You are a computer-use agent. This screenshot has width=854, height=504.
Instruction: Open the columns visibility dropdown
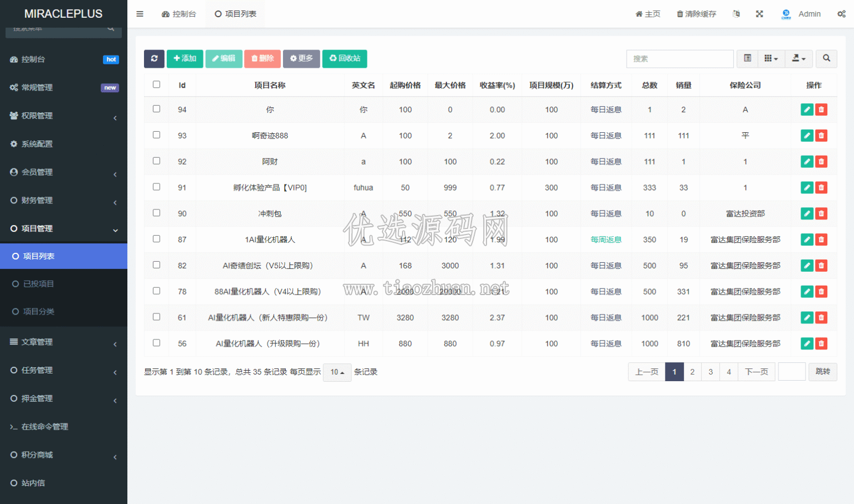click(771, 58)
